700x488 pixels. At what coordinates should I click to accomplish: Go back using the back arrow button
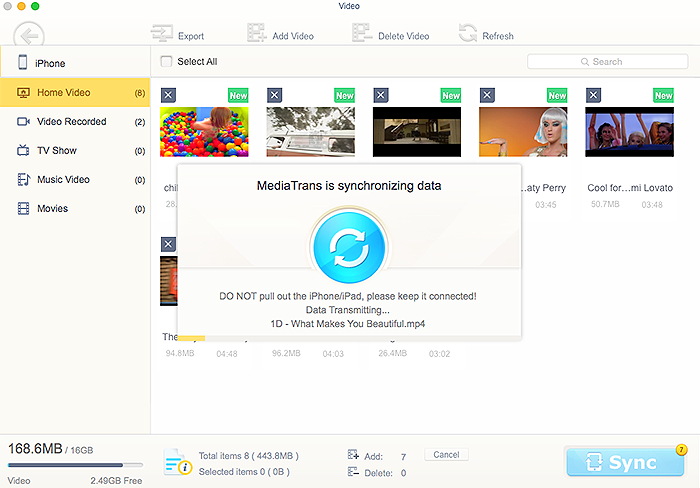pos(29,35)
